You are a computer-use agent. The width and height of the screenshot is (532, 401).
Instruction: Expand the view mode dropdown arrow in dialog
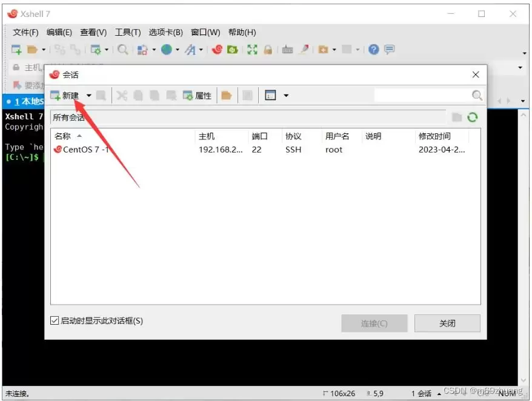tap(286, 96)
